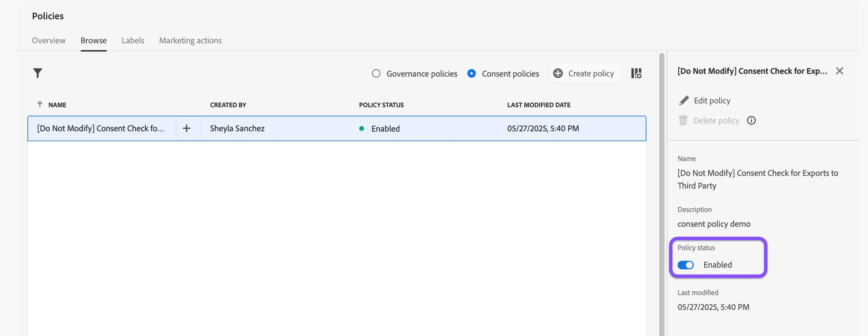Viewport: 868px width, 336px height.
Task: Click the POLICY STATUS column header
Action: point(382,105)
